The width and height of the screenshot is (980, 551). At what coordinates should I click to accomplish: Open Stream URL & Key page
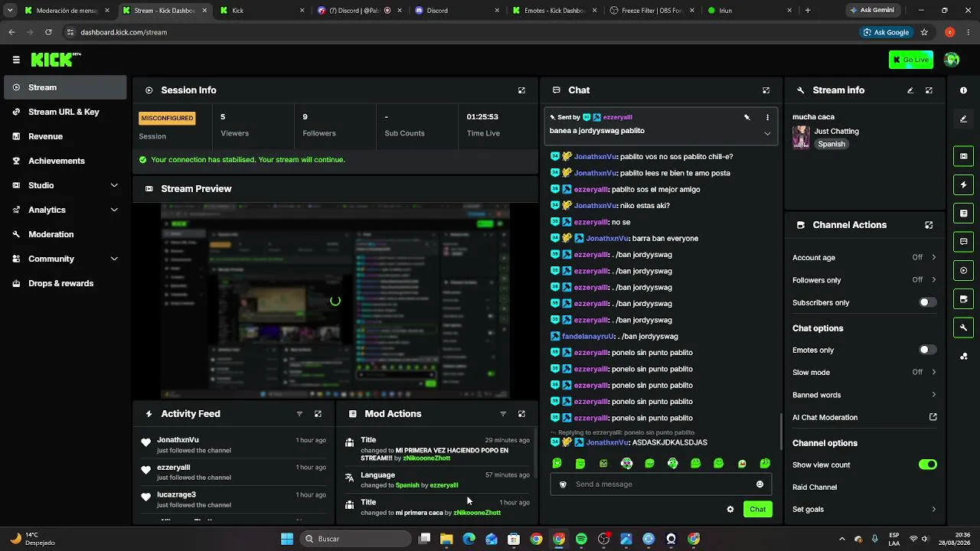click(x=65, y=112)
